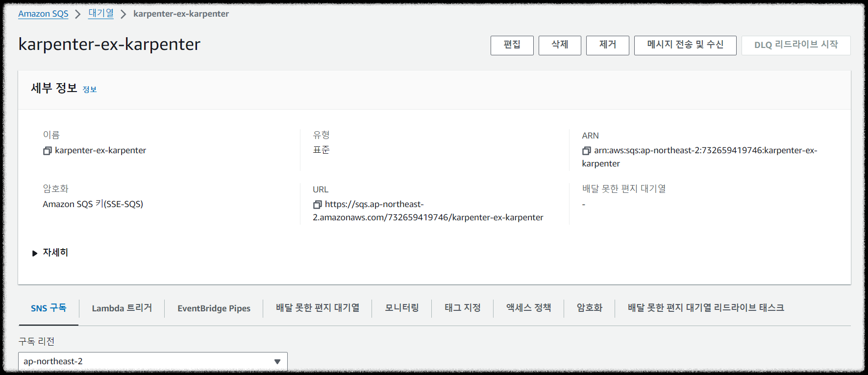The height and width of the screenshot is (375, 868).
Task: Click the 제거 button
Action: tap(608, 45)
